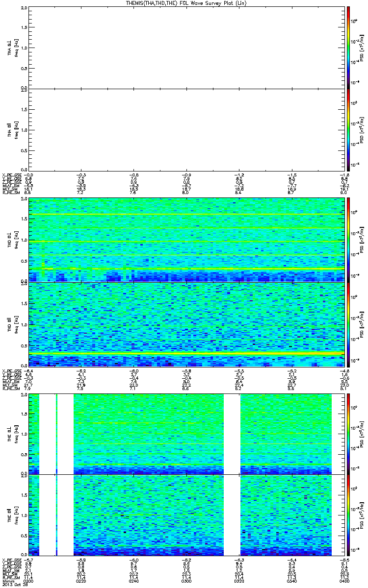Click the 'PSD [nT²/Hz]' label of THA BL colorbar

(x=362, y=48)
